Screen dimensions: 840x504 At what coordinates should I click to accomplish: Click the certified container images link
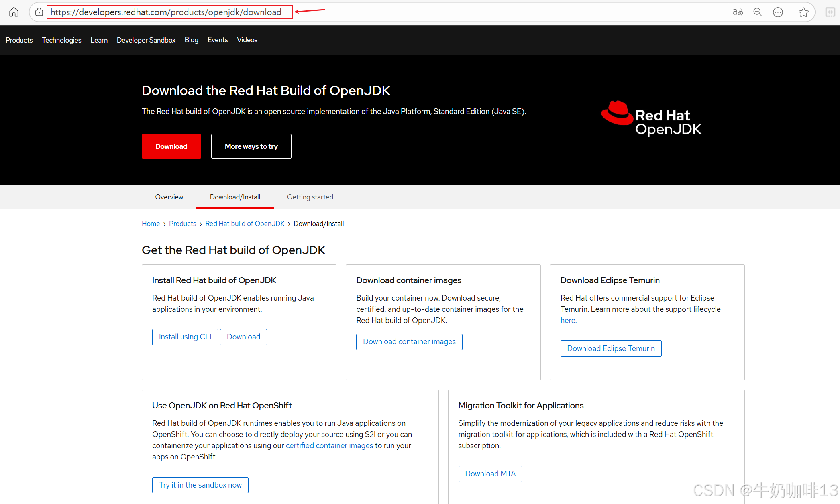(329, 445)
